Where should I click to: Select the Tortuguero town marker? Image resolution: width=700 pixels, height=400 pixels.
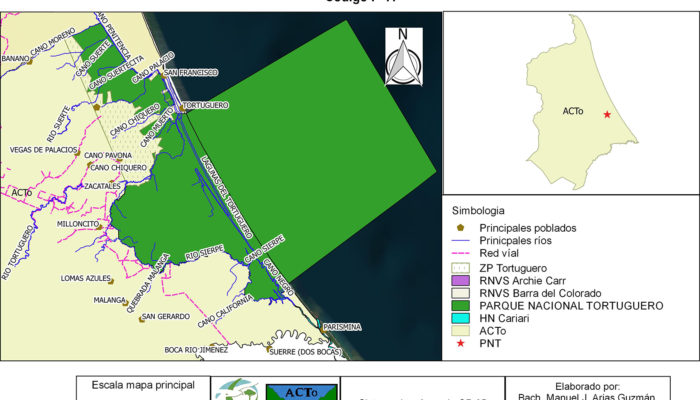click(x=182, y=106)
